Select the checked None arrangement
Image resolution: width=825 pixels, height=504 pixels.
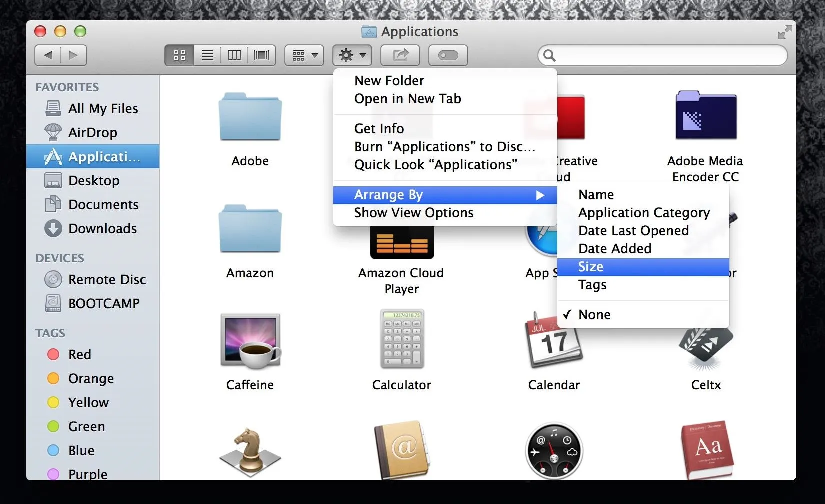(643, 315)
